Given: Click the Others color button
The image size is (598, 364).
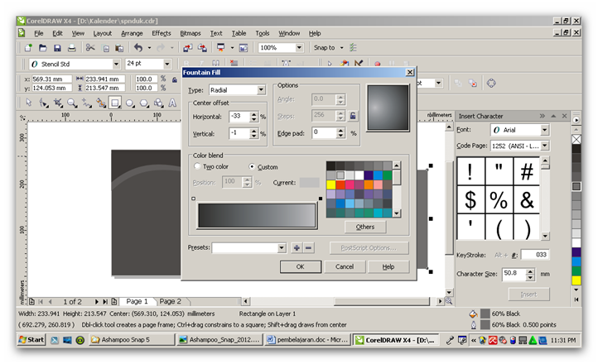Looking at the screenshot, I should 365,227.
